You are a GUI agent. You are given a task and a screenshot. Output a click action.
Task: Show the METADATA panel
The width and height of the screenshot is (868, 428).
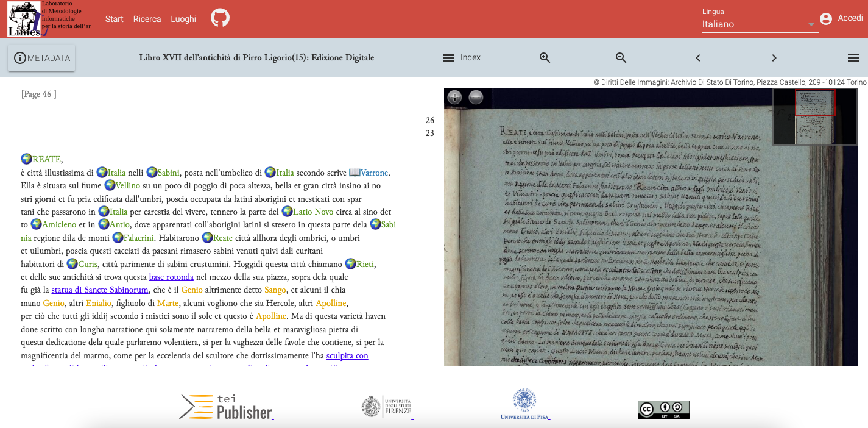41,59
